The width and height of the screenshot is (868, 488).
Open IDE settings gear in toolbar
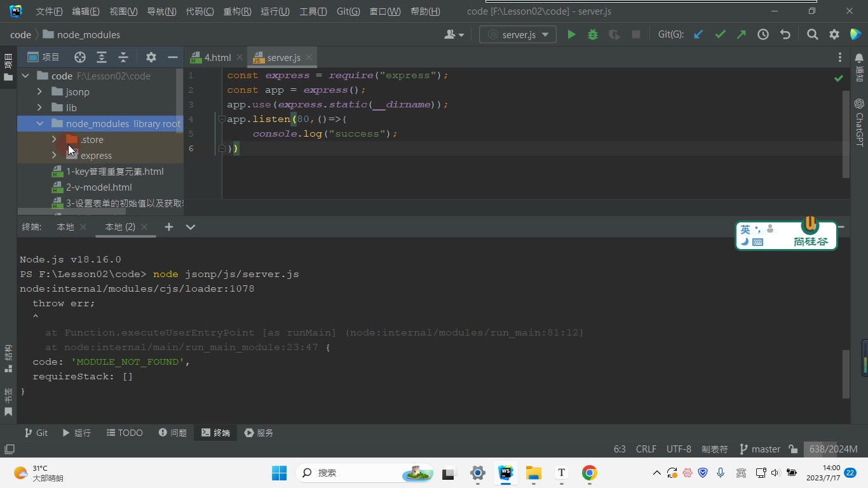tap(834, 35)
